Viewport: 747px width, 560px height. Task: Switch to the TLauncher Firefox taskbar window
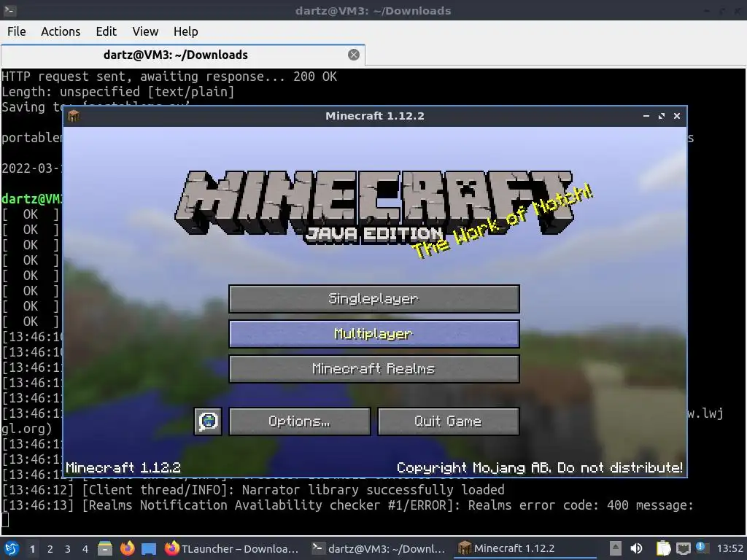[233, 548]
